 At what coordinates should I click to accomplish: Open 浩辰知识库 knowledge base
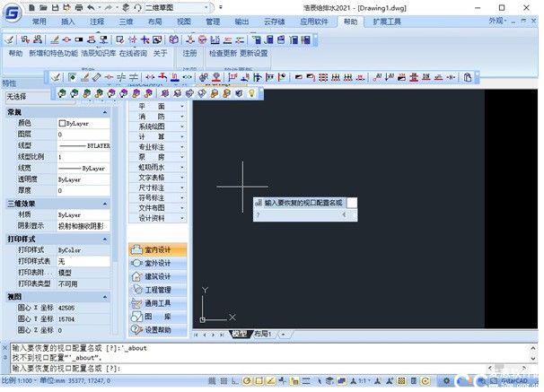click(98, 53)
